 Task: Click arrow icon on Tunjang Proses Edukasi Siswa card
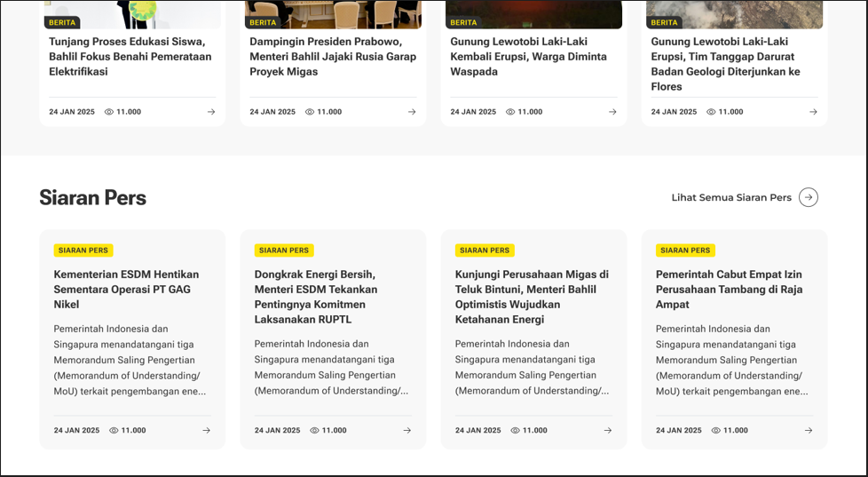pyautogui.click(x=211, y=112)
